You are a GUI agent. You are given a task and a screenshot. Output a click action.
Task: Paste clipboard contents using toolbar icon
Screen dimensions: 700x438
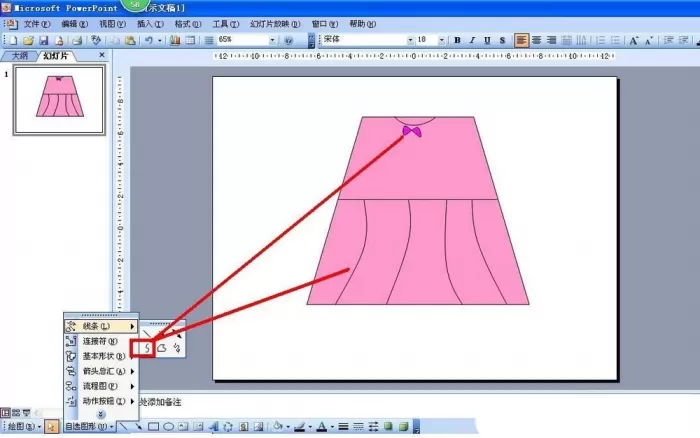pyautogui.click(x=130, y=41)
